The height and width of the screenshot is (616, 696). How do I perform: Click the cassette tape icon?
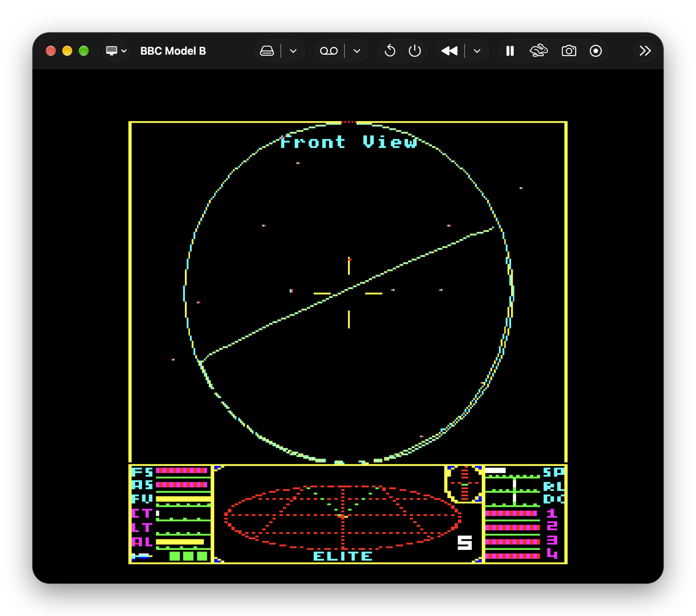(329, 51)
